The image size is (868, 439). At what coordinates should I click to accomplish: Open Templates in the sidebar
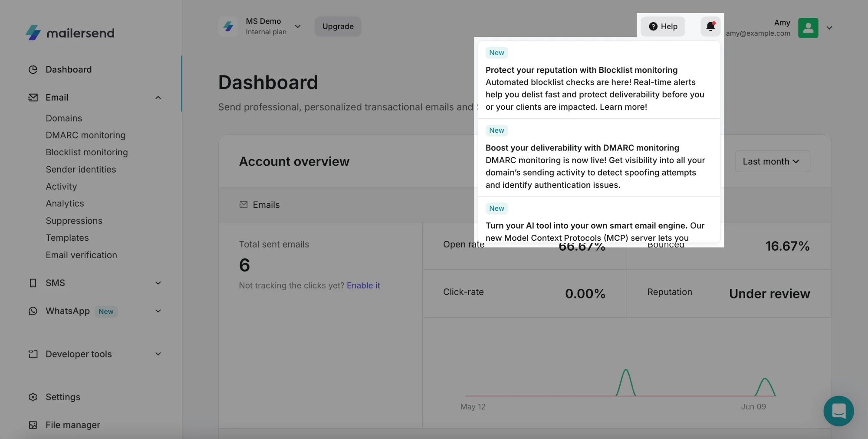(67, 238)
